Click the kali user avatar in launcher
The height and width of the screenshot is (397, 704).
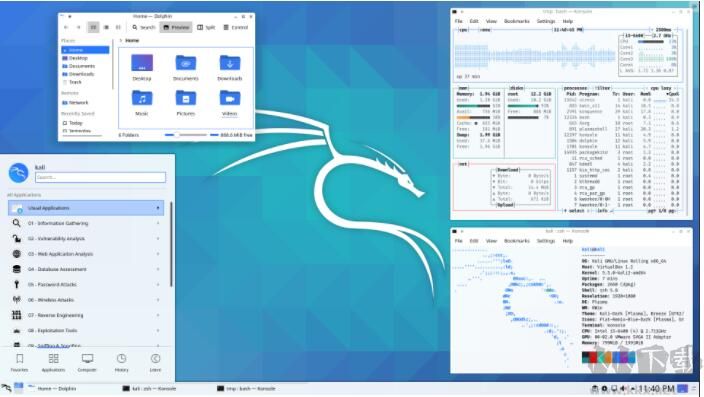pyautogui.click(x=19, y=173)
